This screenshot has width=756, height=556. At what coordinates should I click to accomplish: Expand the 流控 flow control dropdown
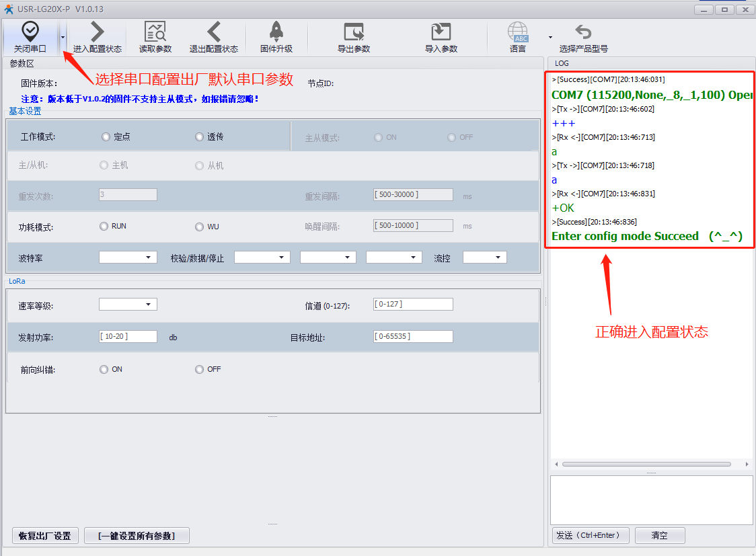click(x=484, y=257)
